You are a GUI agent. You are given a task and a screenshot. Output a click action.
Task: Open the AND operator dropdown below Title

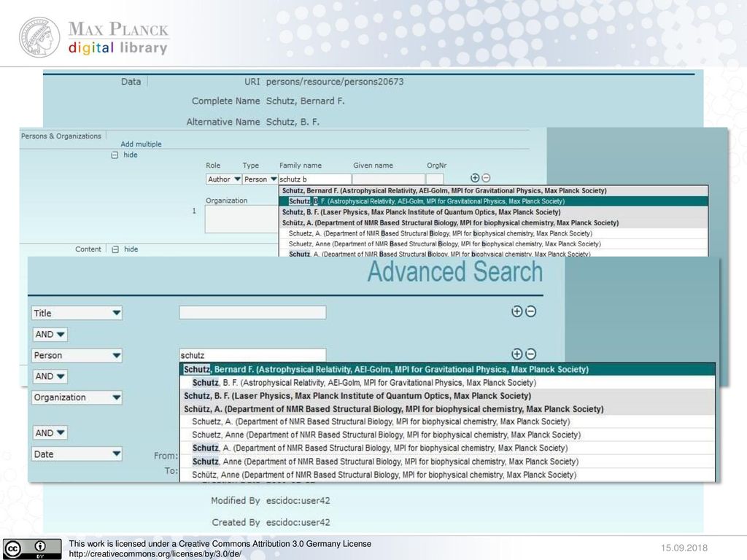coord(50,334)
